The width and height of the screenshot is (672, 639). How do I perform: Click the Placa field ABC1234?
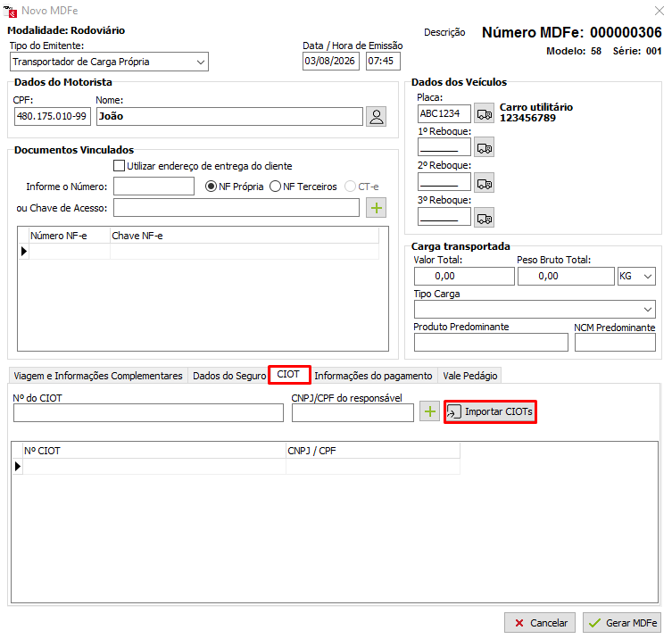[x=444, y=113]
